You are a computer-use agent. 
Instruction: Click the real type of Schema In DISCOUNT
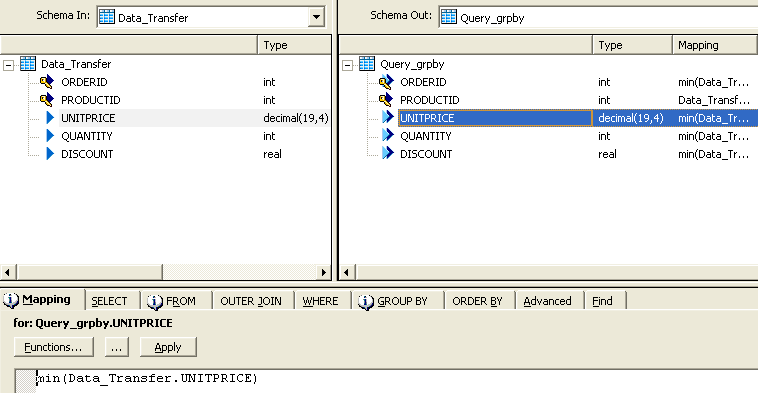(x=272, y=154)
